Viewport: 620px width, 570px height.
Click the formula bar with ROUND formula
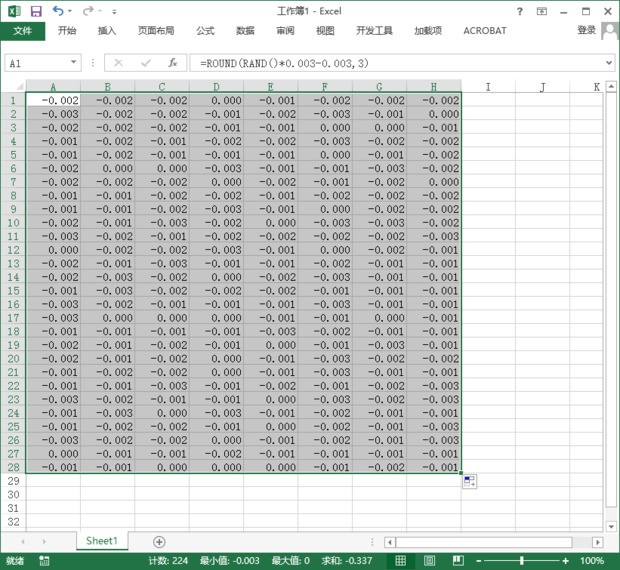pos(396,63)
